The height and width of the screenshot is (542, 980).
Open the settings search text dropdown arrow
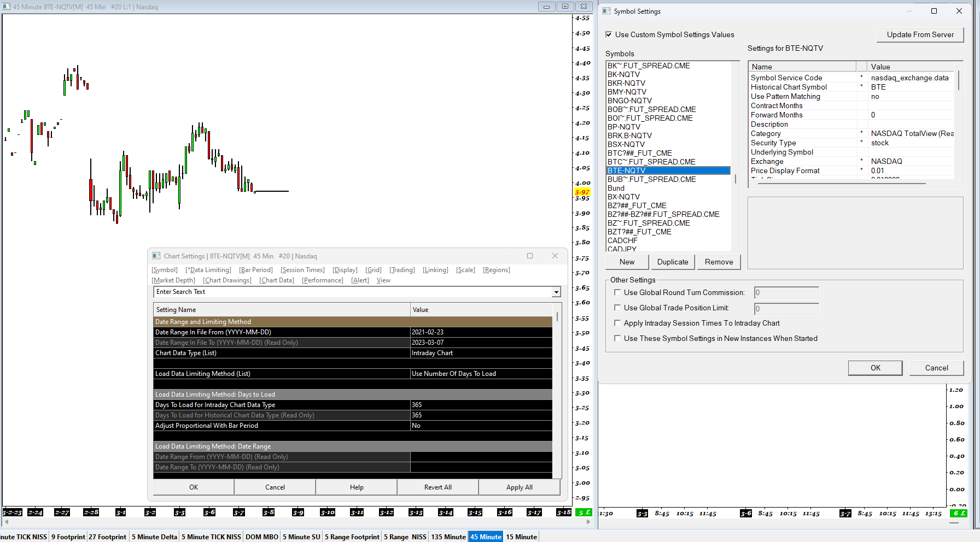[x=556, y=292]
